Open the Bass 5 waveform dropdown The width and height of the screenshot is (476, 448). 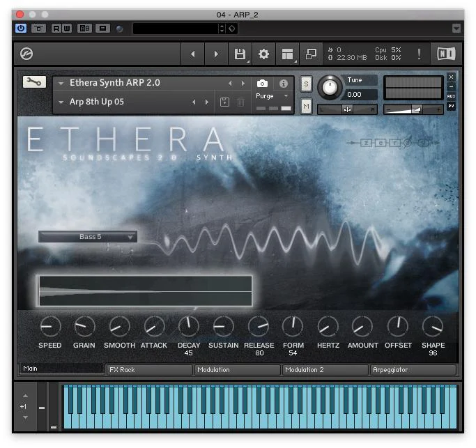point(88,237)
